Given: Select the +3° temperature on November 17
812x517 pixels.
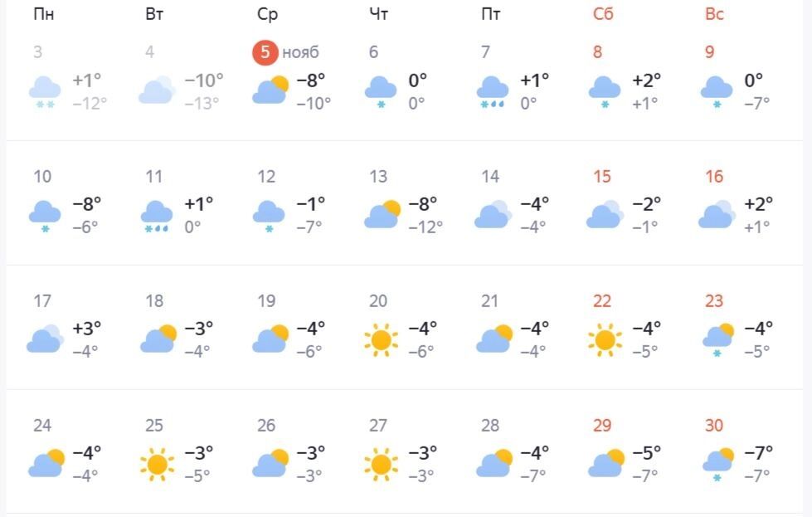Looking at the screenshot, I should click(86, 329).
